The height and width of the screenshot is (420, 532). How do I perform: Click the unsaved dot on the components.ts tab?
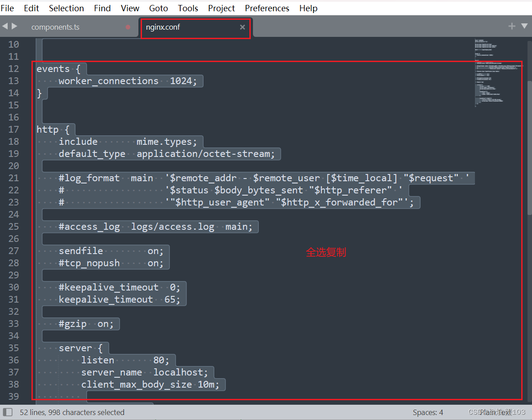coord(128,27)
